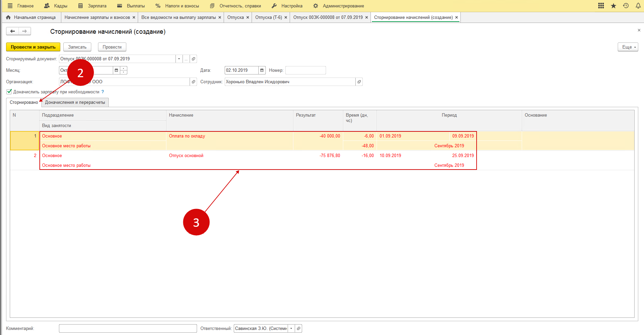
Task: Click period start date 10.09.2019
Action: [390, 156]
